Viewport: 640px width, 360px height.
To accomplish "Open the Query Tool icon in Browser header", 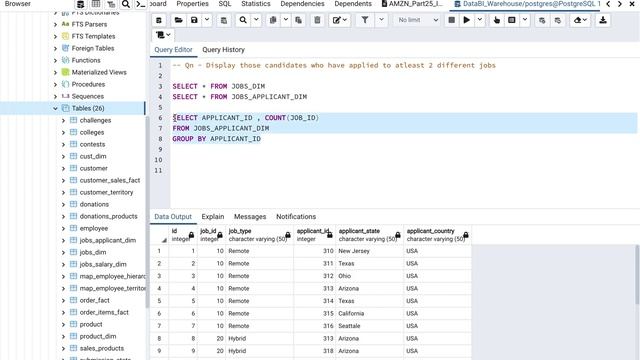I will click(x=80, y=4).
